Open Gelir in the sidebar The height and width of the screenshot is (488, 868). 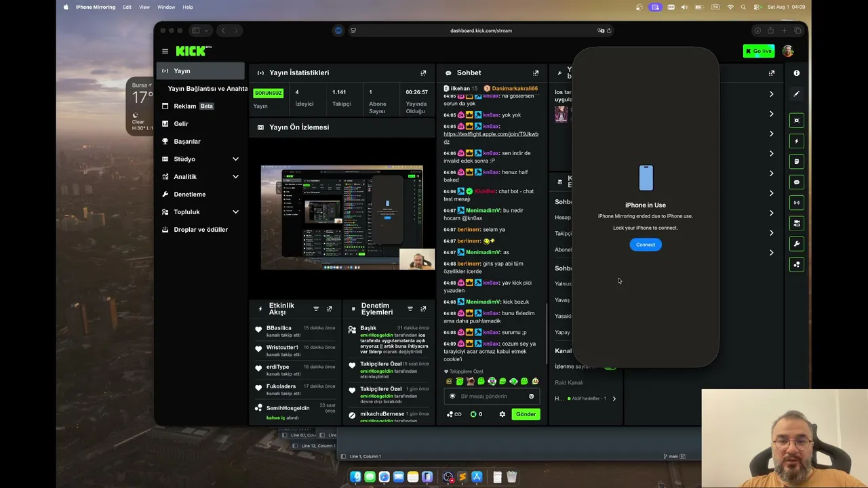[201, 124]
